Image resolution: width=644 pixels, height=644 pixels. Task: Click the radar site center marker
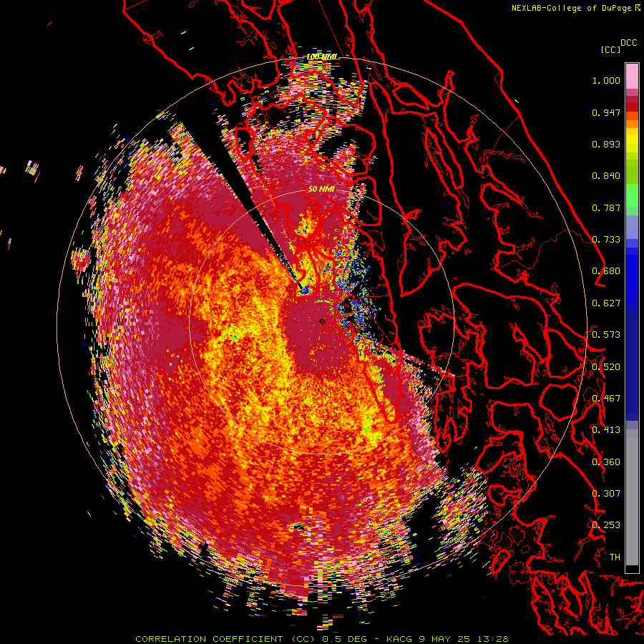tap(322, 322)
